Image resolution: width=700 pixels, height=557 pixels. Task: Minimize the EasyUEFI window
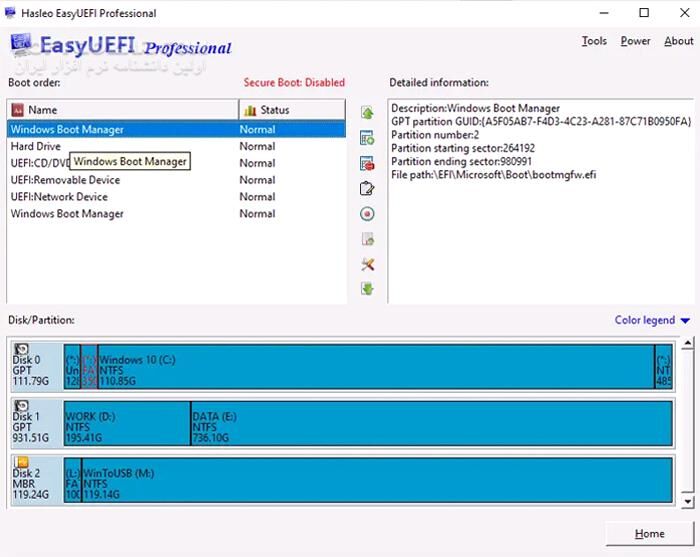604,12
